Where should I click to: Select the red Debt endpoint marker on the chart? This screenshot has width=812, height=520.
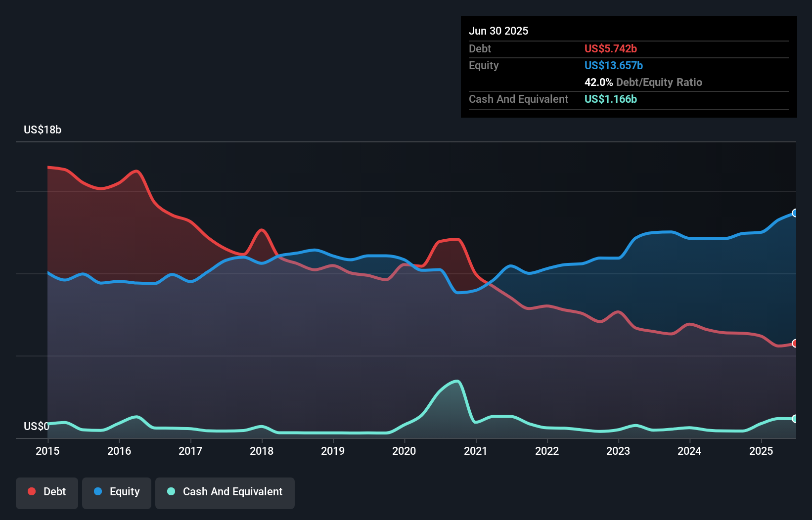point(795,343)
